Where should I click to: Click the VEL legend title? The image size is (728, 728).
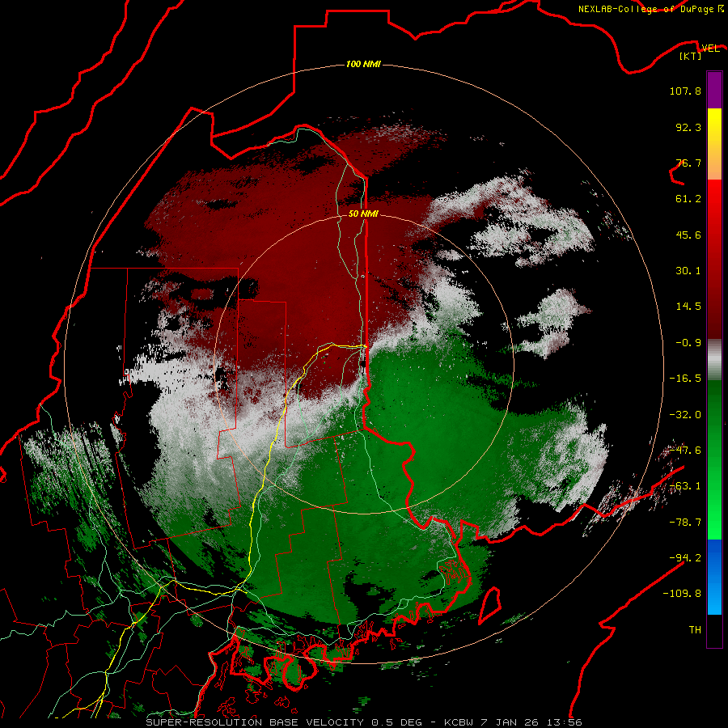pyautogui.click(x=710, y=48)
